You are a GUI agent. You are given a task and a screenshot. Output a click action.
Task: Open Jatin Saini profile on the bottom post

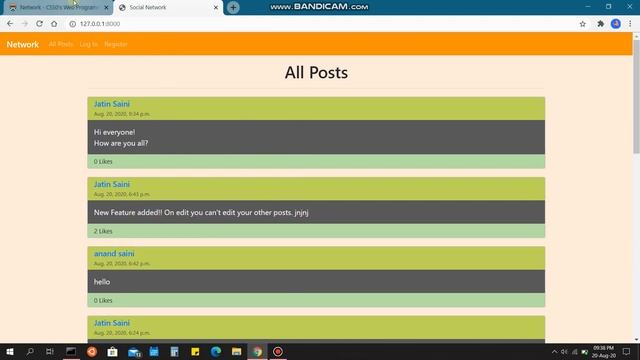pos(112,323)
